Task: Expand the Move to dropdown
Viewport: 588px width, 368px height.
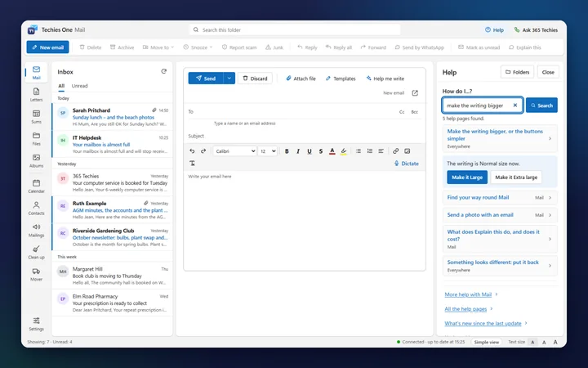Action: (158, 47)
